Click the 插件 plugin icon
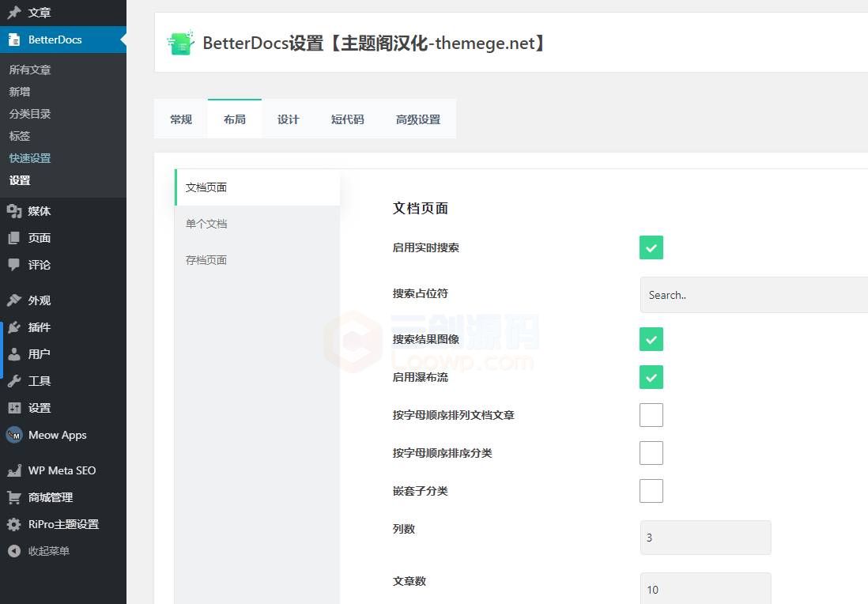Viewport: 868px width, 604px height. tap(14, 327)
